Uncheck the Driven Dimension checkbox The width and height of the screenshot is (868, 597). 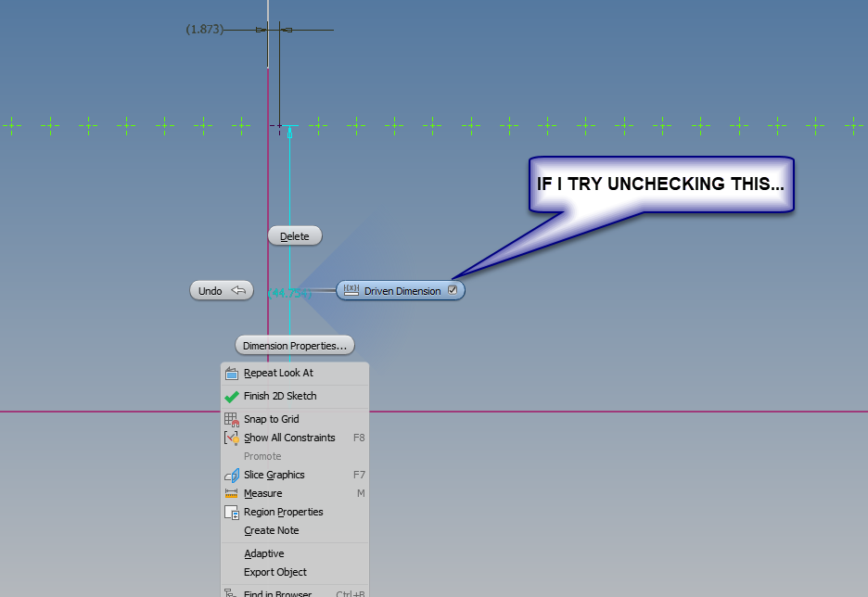[x=453, y=290]
